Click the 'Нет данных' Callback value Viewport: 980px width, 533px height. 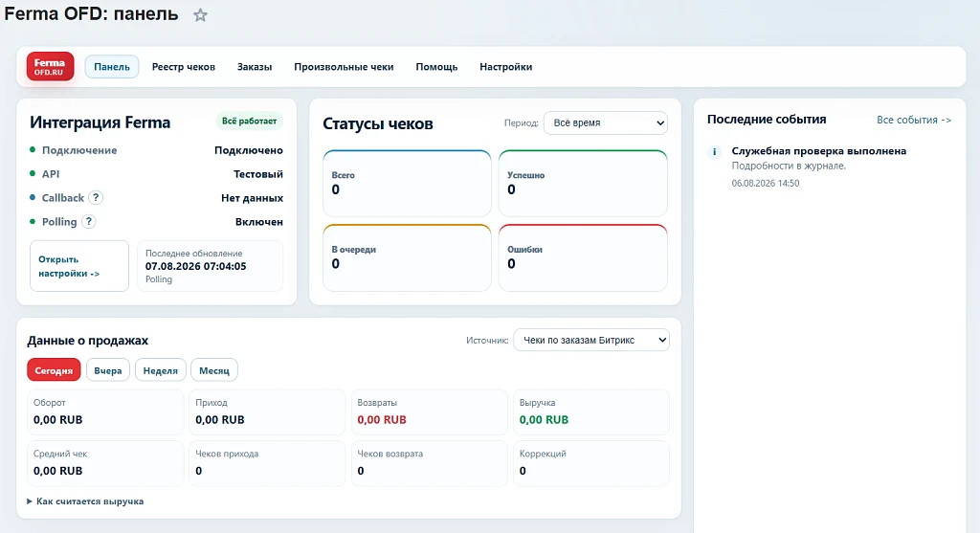(x=252, y=197)
